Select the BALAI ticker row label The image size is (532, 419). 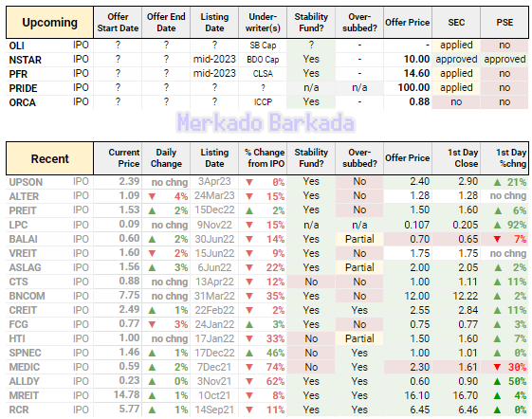(x=23, y=239)
